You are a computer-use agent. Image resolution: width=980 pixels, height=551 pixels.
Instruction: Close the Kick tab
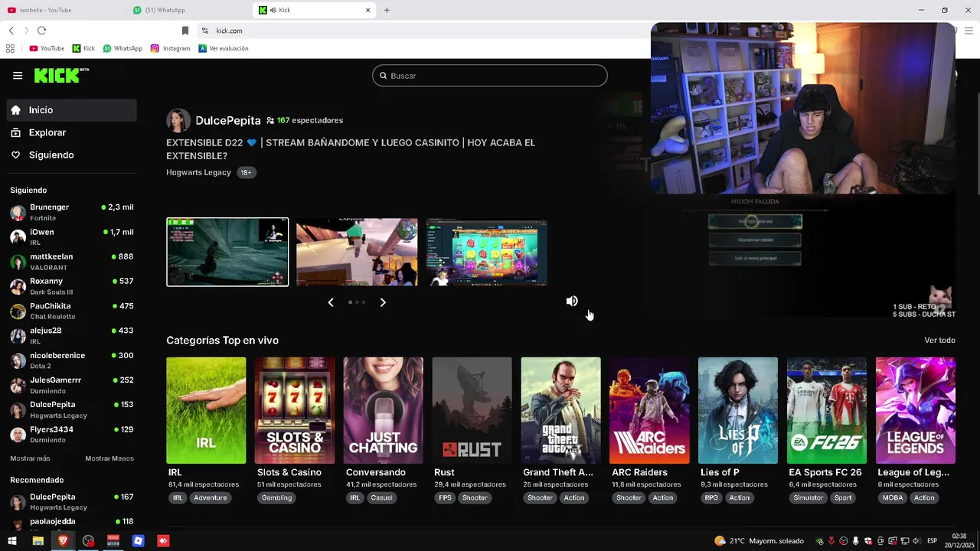[x=367, y=10]
